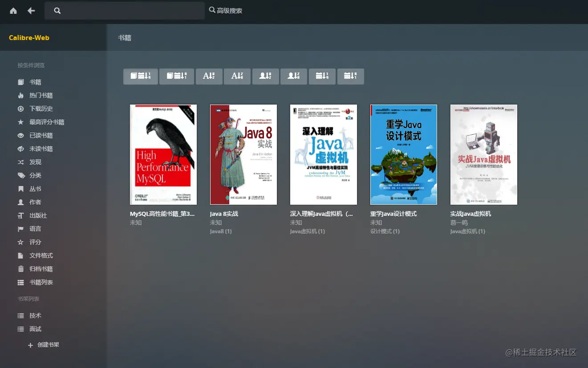Viewport: 588px width, 368px height.
Task: Open Java虚拟机 (1) series under 实战Java虚拟机
Action: 468,231
